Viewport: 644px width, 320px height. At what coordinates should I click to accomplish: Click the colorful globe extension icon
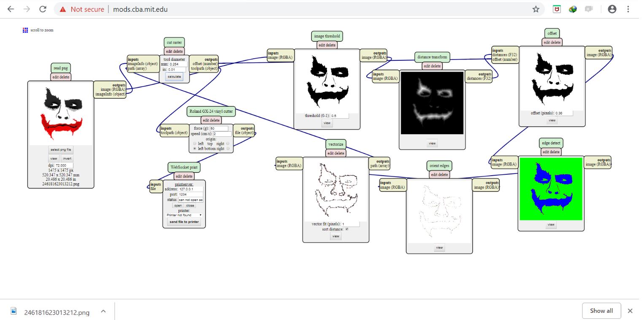tap(573, 9)
